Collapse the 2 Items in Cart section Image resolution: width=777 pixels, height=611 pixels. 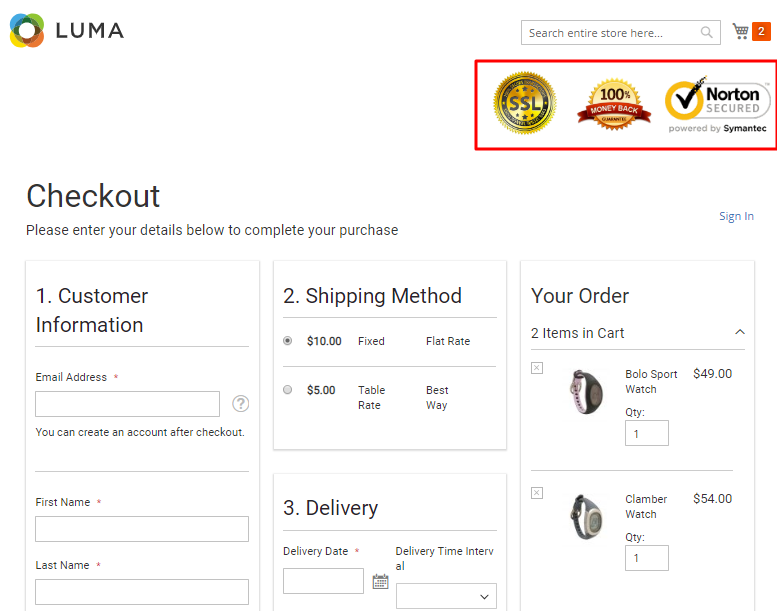tap(740, 333)
